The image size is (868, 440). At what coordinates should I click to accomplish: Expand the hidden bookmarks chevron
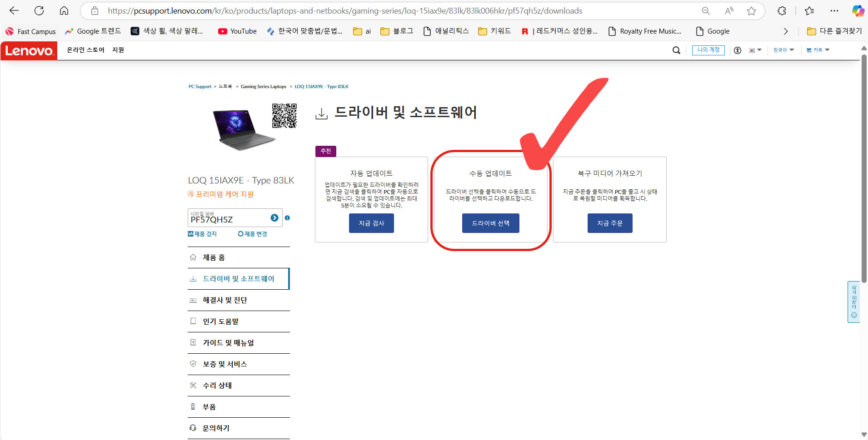coord(786,31)
